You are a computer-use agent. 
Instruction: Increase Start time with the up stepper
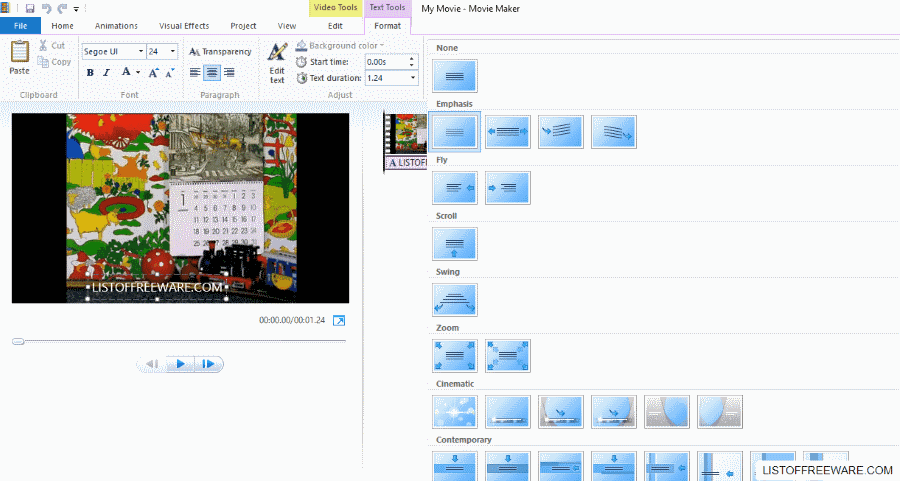(x=412, y=59)
